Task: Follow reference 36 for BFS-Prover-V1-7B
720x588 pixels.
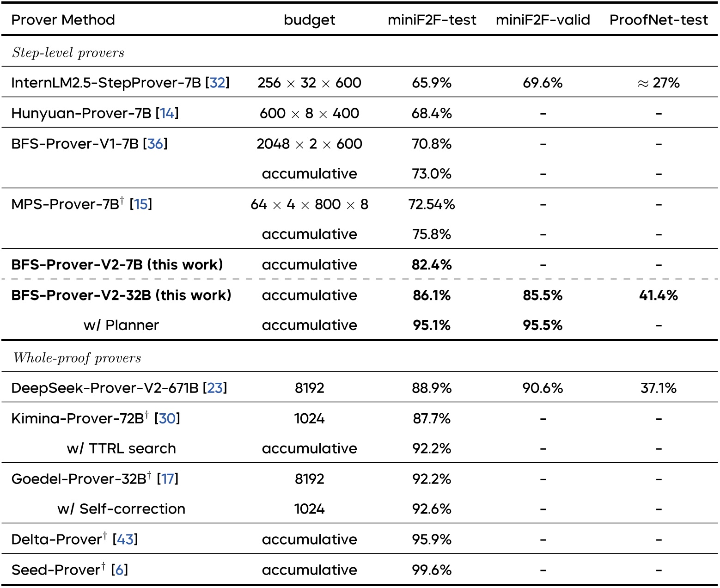Action: point(155,144)
